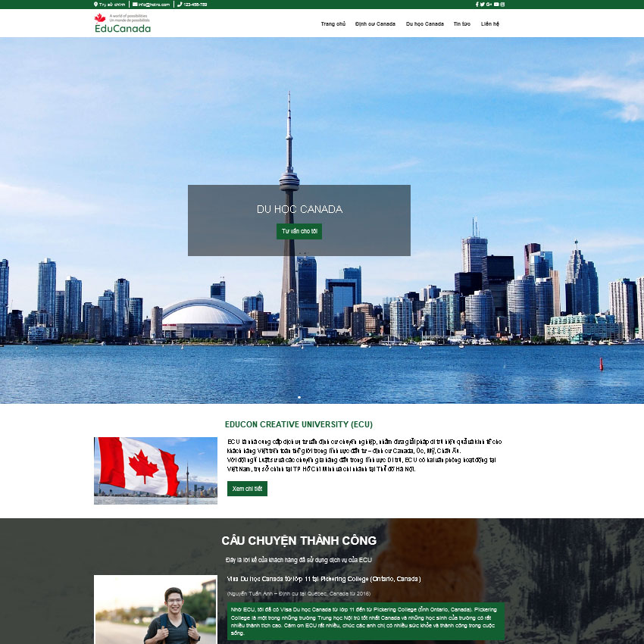644x644 pixels.
Task: Click the envelope email icon
Action: [x=135, y=5]
